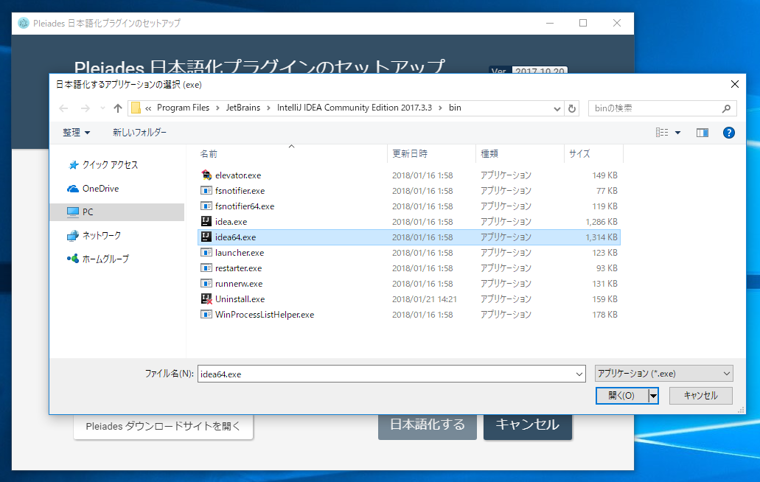Refresh the bin folder listing
This screenshot has height=482, width=760.
[572, 109]
